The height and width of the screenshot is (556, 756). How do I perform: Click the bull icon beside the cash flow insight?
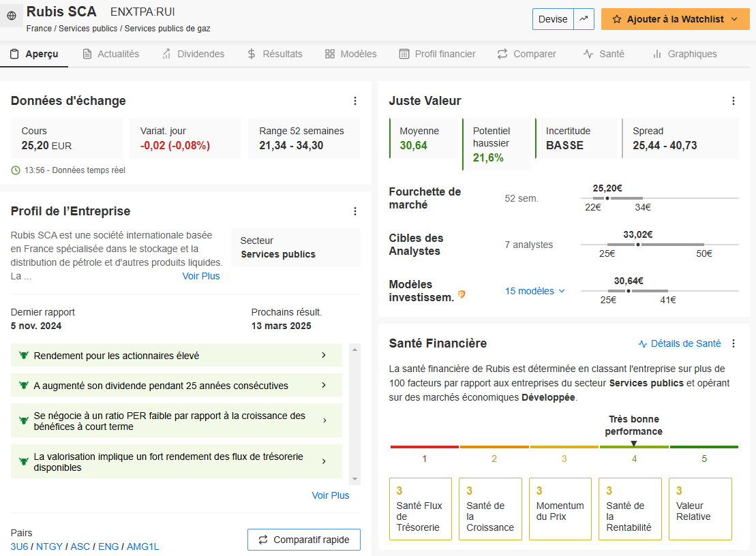click(24, 461)
